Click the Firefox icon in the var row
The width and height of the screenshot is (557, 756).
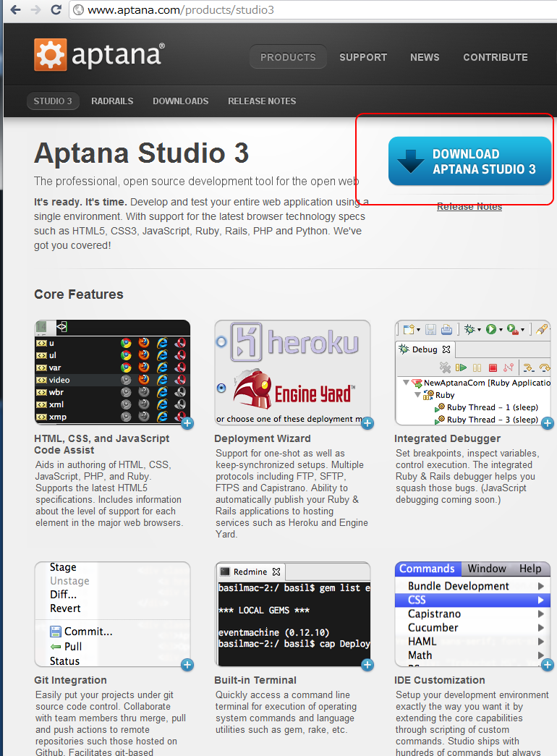pos(144,368)
